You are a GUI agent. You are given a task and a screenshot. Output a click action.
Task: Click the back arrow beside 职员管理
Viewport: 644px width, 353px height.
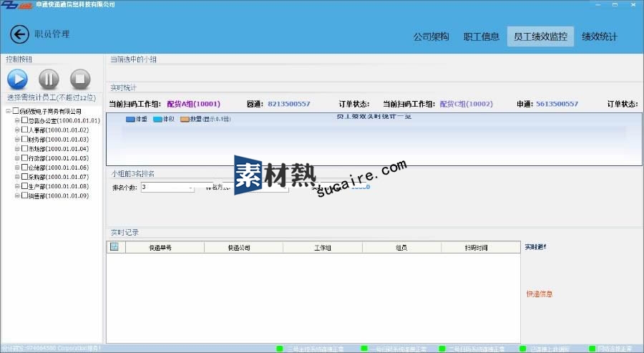(x=20, y=34)
